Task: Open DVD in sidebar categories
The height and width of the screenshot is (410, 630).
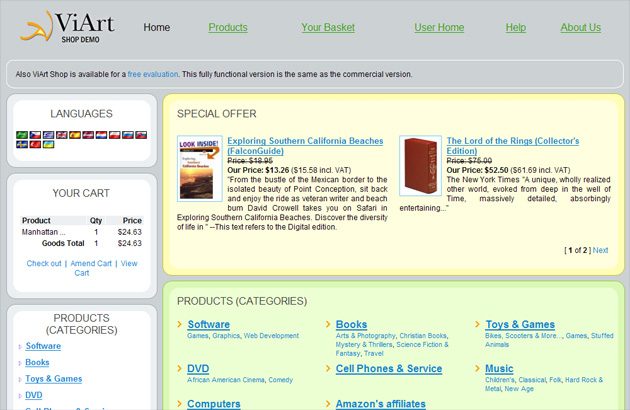Action: tap(33, 396)
